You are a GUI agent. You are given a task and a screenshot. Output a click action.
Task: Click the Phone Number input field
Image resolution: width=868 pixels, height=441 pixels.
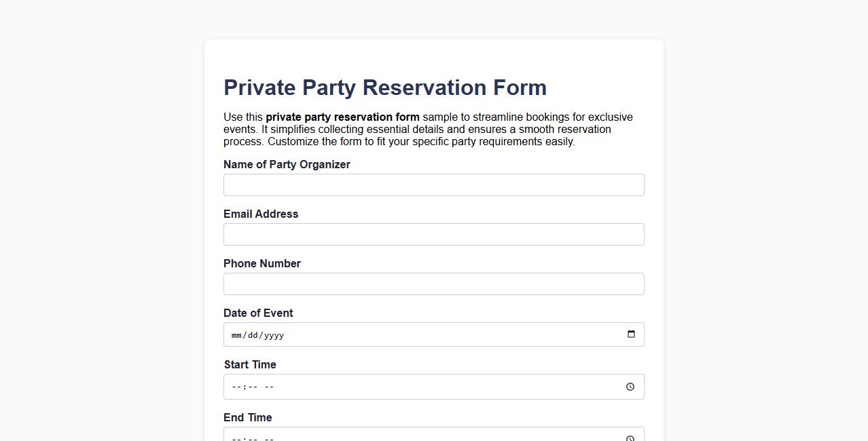click(433, 284)
